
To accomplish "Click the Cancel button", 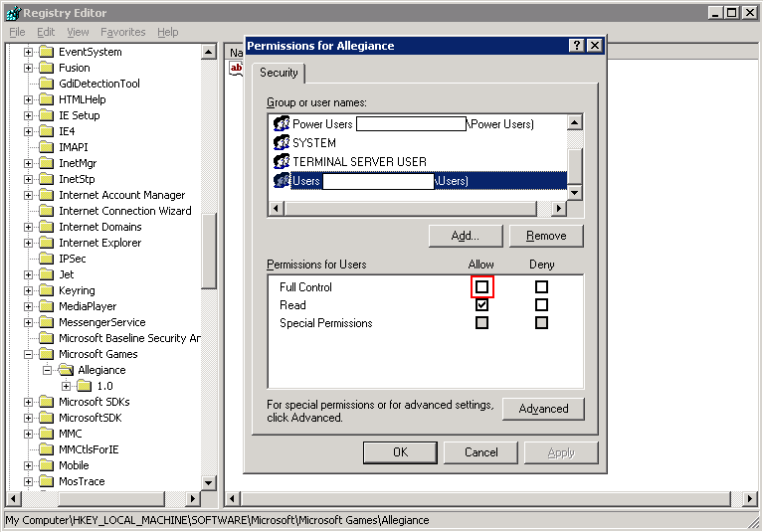I will click(481, 452).
